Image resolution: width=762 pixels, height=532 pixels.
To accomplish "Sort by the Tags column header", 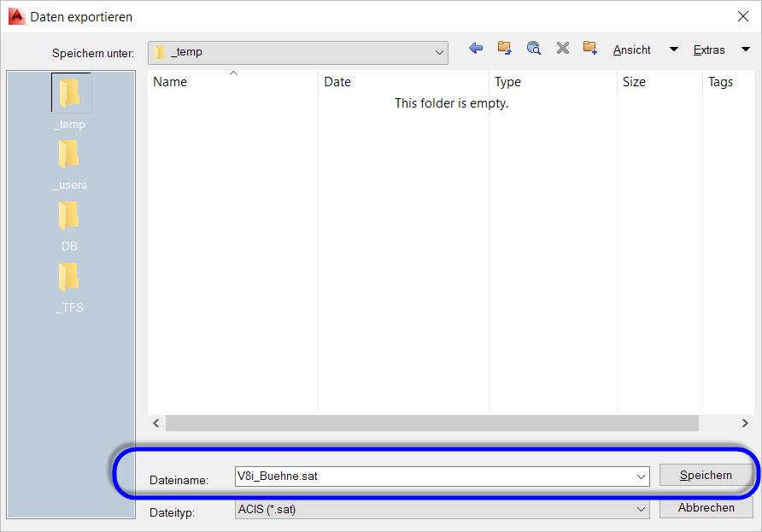I will [x=728, y=82].
